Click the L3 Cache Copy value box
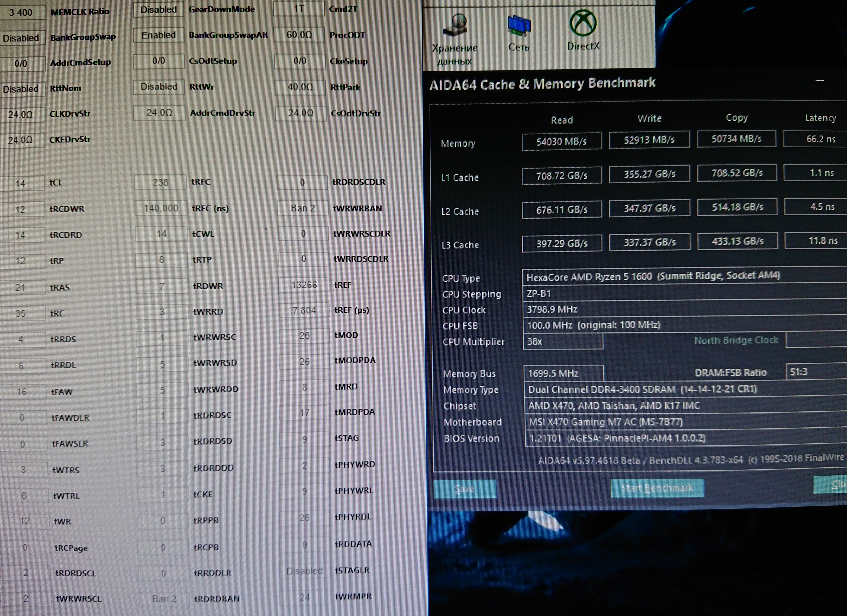 point(737,241)
